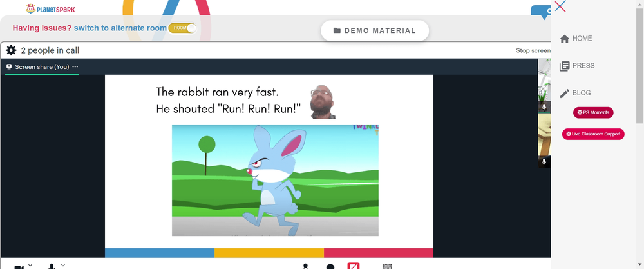Click the PlanetSpark logo
644x269 pixels.
coord(50,8)
